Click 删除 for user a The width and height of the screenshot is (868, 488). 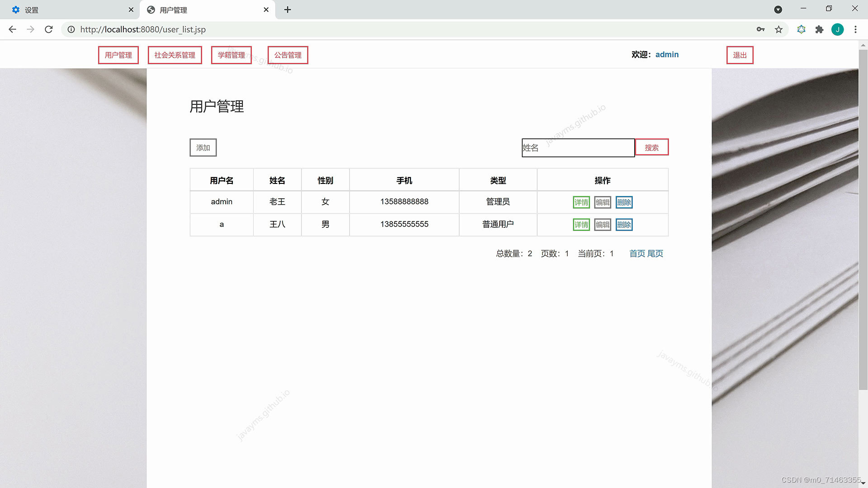click(x=624, y=225)
